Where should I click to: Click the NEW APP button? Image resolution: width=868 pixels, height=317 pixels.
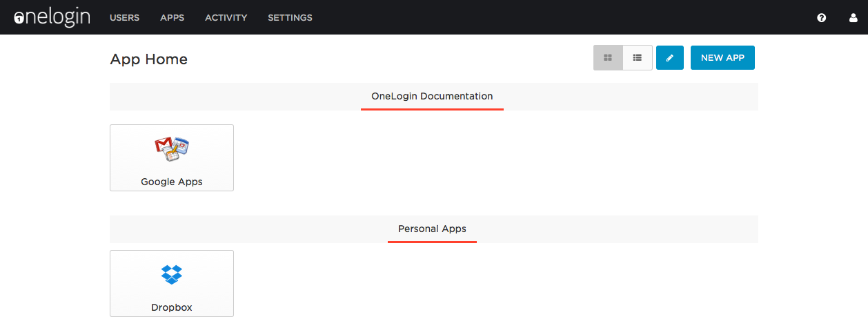pos(722,58)
